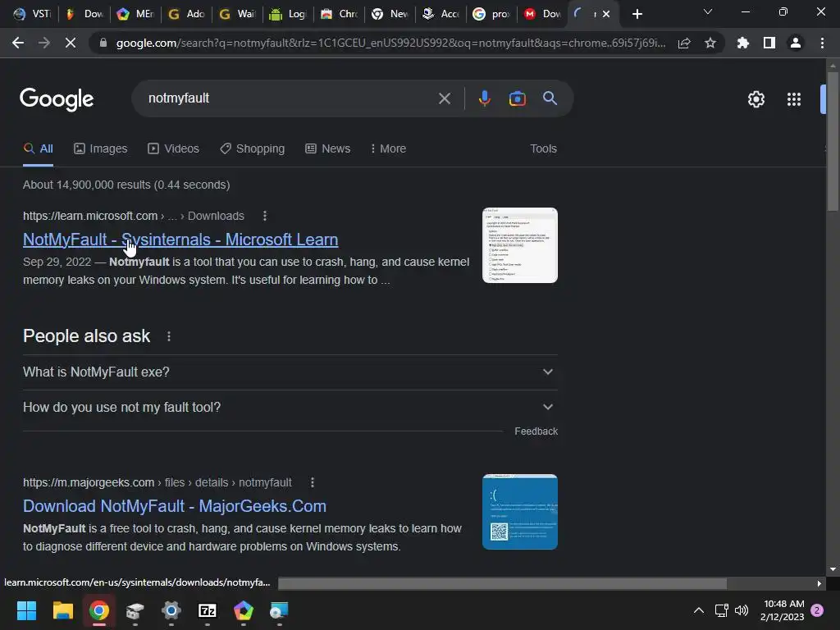
Task: Go to the Google logo homepage
Action: tap(57, 99)
